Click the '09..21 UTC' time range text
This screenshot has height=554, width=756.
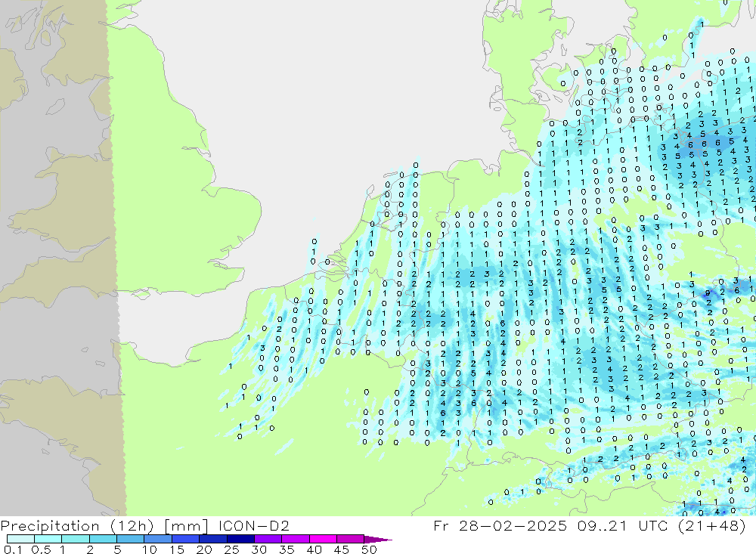pyautogui.click(x=622, y=525)
